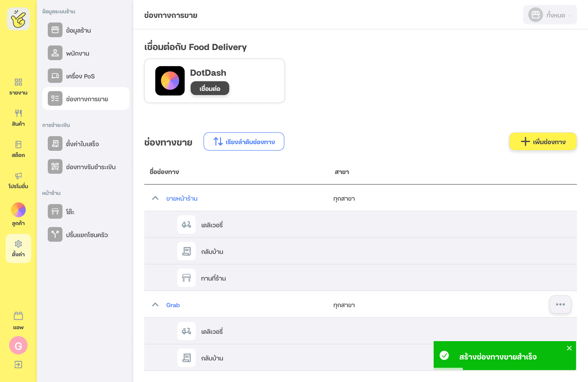
Task: Collapse the ขายหน้าร้าน channel row
Action: 155,198
